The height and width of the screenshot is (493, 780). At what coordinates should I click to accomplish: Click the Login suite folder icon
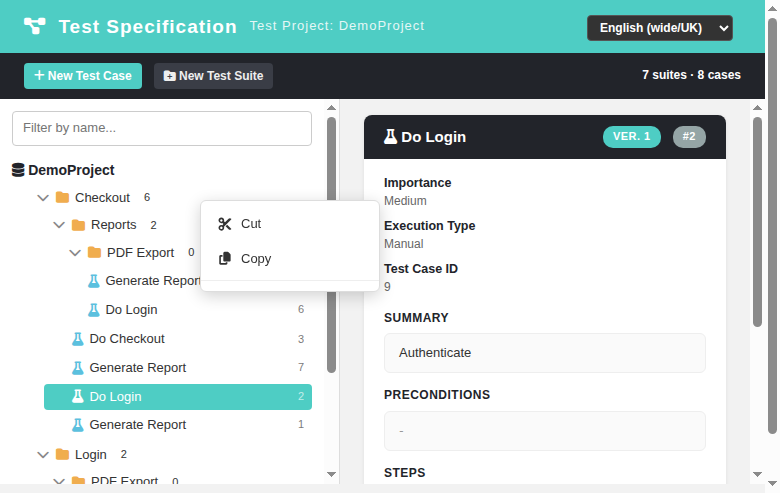click(62, 454)
